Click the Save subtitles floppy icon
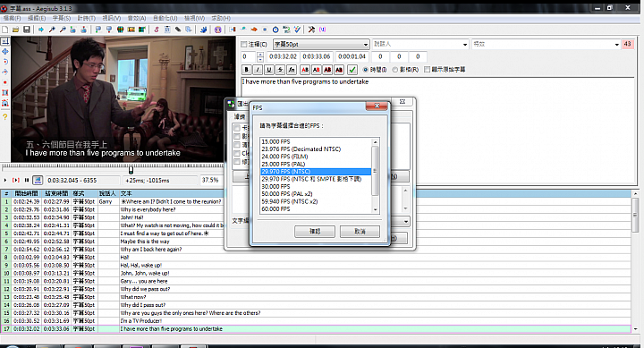 point(27,30)
